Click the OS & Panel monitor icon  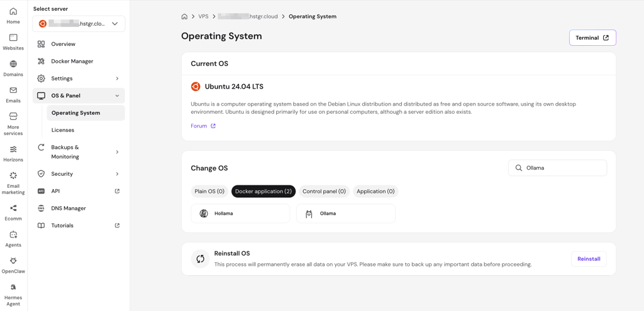pyautogui.click(x=41, y=95)
